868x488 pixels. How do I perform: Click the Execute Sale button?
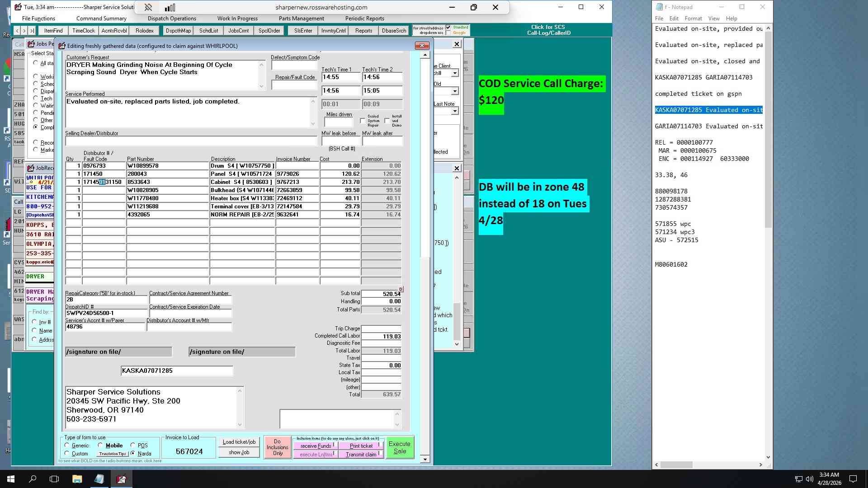pos(400,447)
